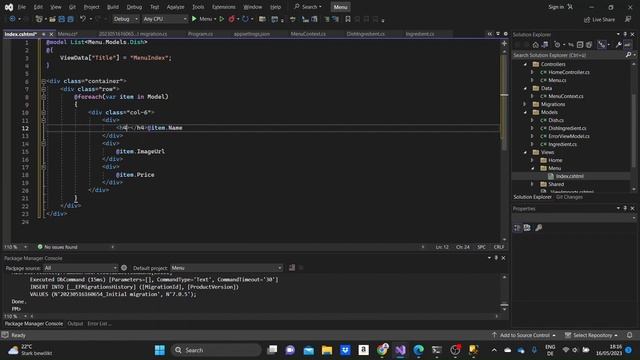Click the editor split-window plus icon
The image size is (640, 360).
point(504,43)
